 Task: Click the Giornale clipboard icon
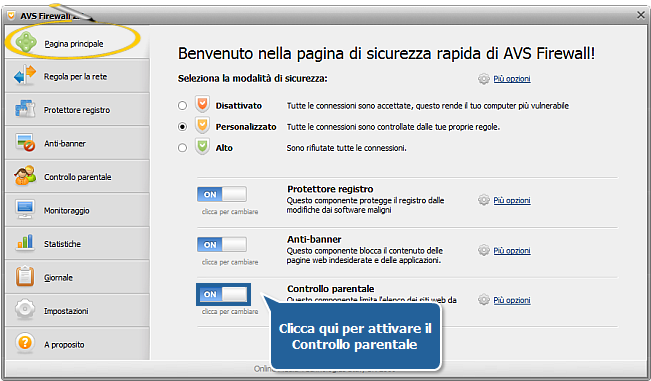[25, 276]
